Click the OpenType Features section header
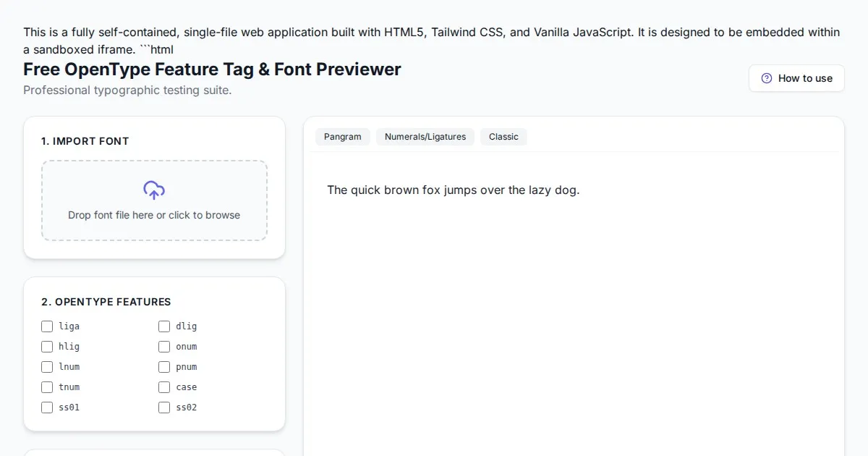Screen dimensions: 868x456 [x=106, y=302]
